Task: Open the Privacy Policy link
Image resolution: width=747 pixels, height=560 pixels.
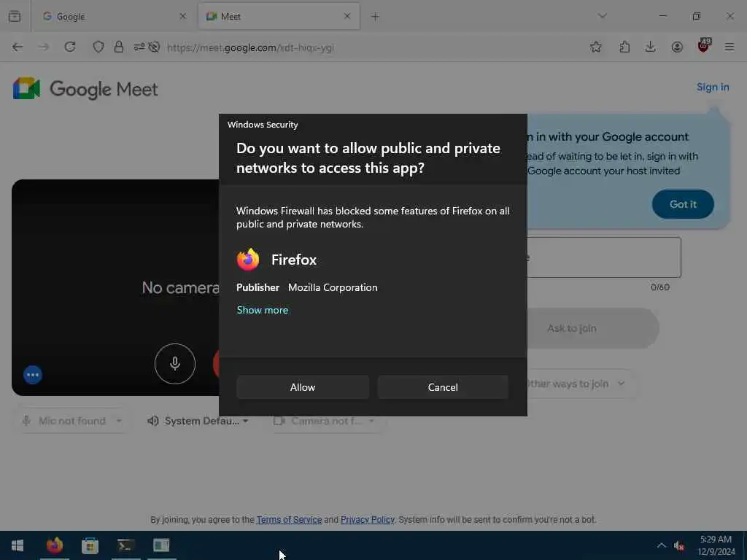Action: [368, 519]
